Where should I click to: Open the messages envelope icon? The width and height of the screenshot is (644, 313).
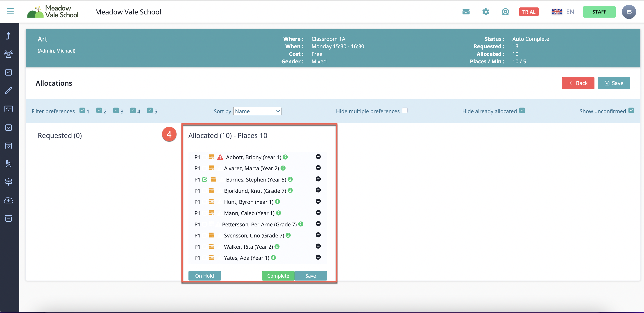click(466, 12)
